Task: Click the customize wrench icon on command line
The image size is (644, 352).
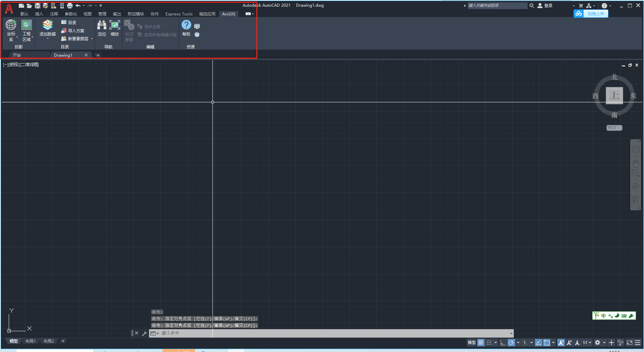Action: pyautogui.click(x=144, y=333)
